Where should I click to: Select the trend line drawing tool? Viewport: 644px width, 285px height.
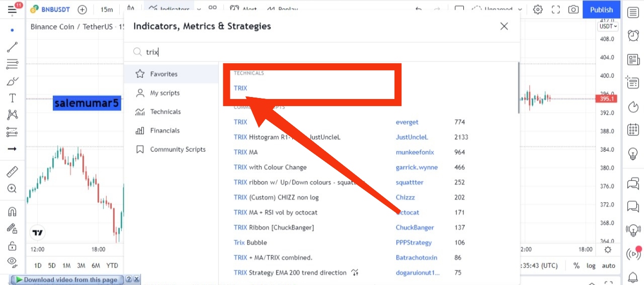(12, 47)
